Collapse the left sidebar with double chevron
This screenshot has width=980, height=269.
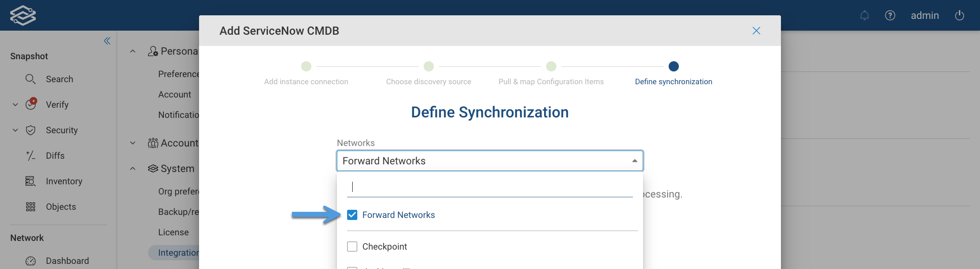pyautogui.click(x=107, y=41)
